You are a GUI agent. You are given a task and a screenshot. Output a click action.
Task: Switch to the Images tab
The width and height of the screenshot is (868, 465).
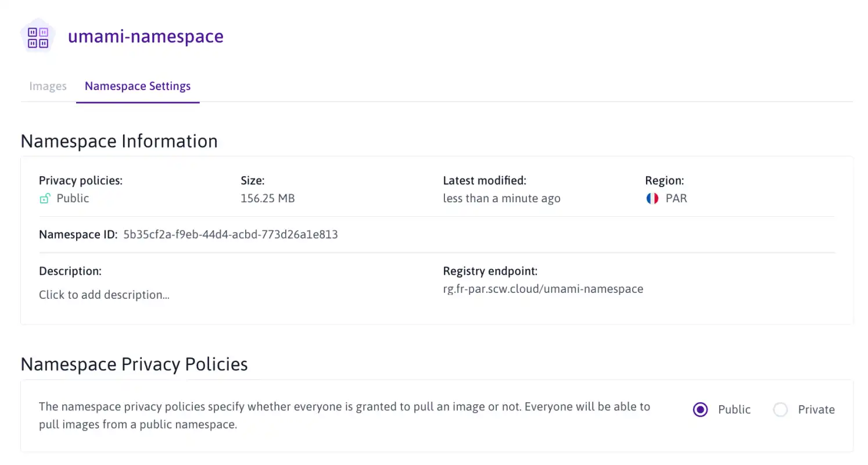pyautogui.click(x=48, y=86)
